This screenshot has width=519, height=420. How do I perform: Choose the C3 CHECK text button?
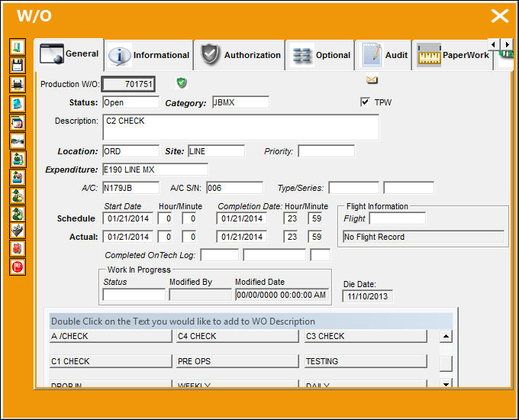tap(366, 336)
